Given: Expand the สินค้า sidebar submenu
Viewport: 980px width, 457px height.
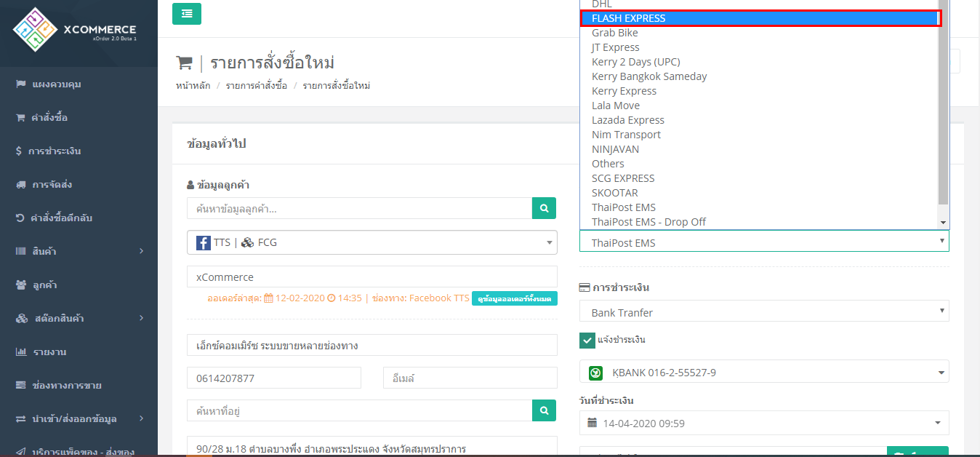Looking at the screenshot, I should coord(141,252).
